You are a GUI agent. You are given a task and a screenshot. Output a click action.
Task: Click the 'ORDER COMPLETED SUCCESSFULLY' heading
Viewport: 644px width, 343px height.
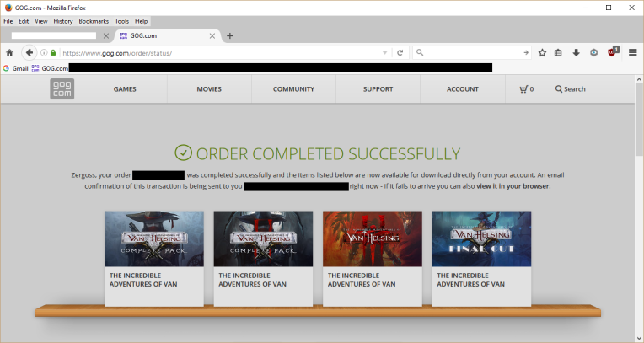point(328,153)
